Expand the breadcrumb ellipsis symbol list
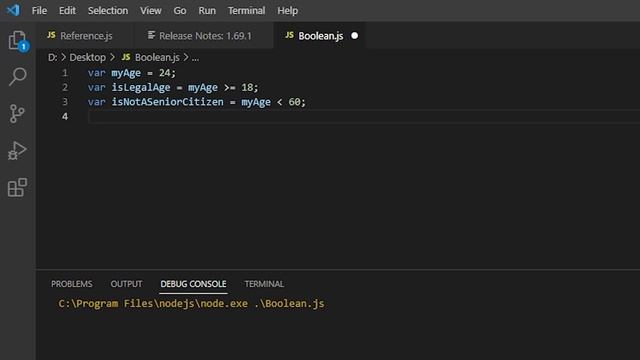Screen dimensions: 640x360 coord(196,58)
